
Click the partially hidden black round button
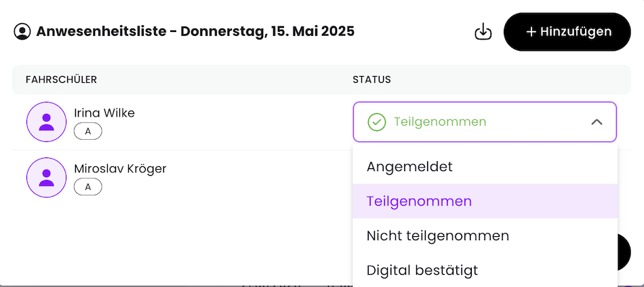tap(624, 252)
